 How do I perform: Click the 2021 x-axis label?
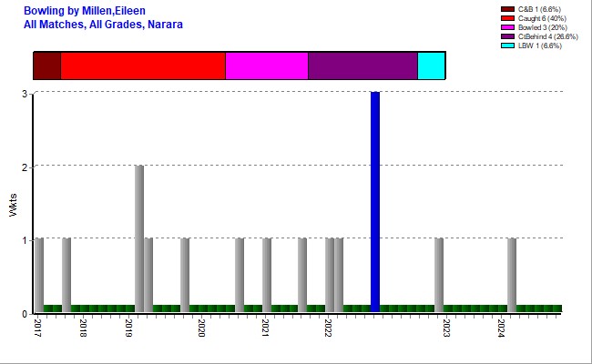[x=265, y=328]
